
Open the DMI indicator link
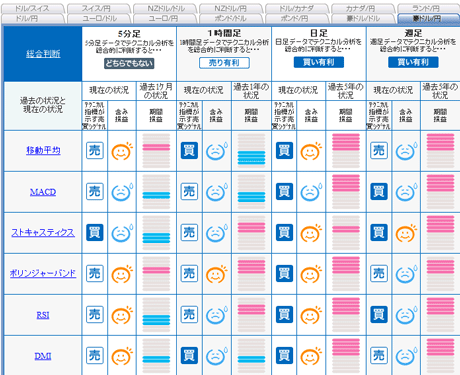click(x=43, y=356)
